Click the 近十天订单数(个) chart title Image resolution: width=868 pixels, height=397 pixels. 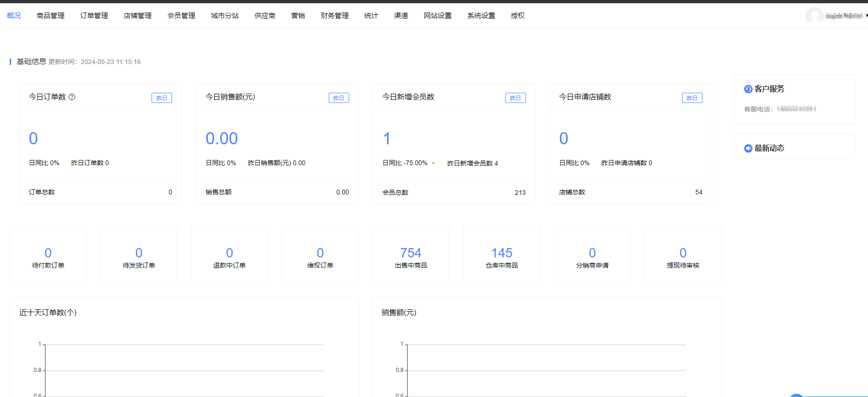(x=48, y=313)
